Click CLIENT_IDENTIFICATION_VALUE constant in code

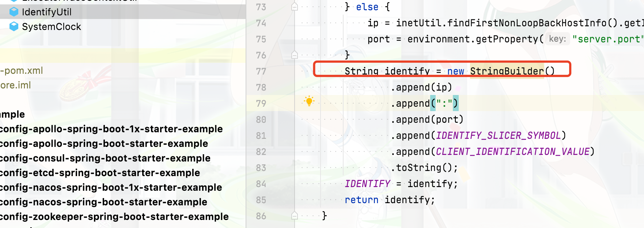(x=513, y=152)
